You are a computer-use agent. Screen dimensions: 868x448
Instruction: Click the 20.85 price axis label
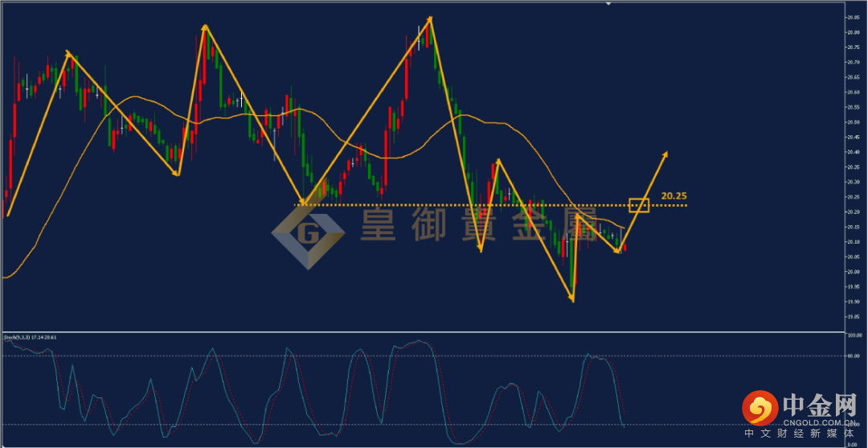[x=853, y=17]
